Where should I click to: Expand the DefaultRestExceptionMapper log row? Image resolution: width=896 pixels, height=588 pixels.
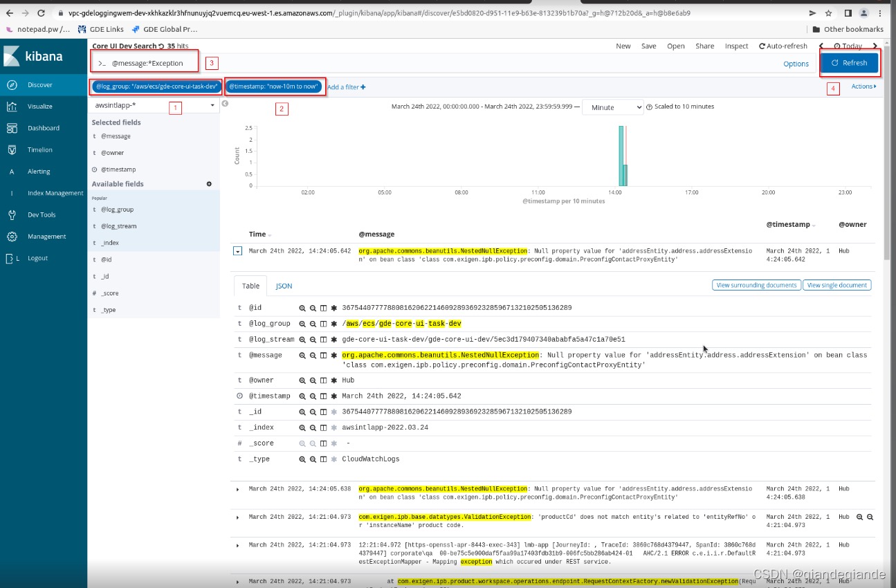tap(237, 545)
